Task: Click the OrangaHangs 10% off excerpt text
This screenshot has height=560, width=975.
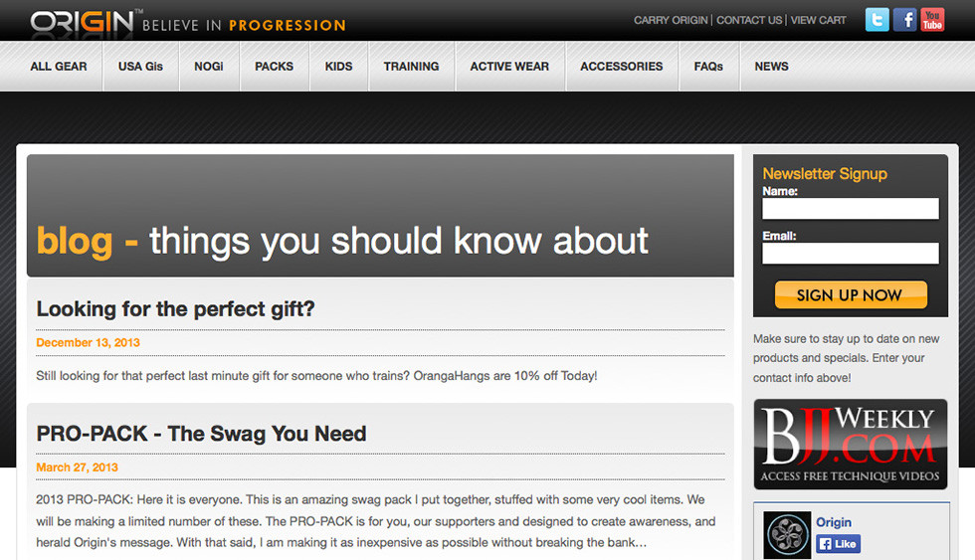Action: pos(316,375)
